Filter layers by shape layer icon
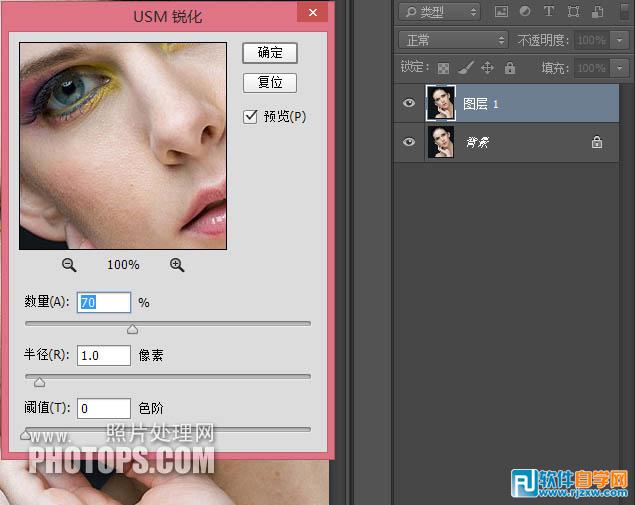The width and height of the screenshot is (635, 505). [573, 11]
